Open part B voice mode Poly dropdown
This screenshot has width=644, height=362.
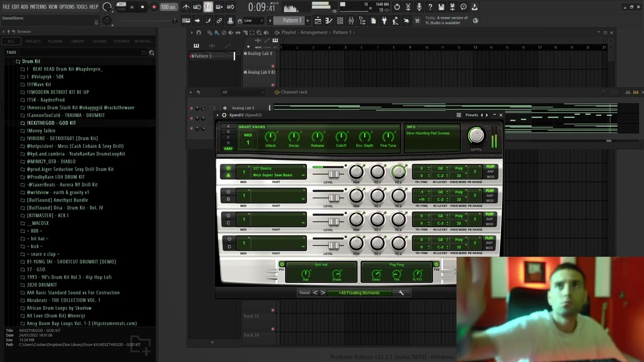(x=459, y=192)
